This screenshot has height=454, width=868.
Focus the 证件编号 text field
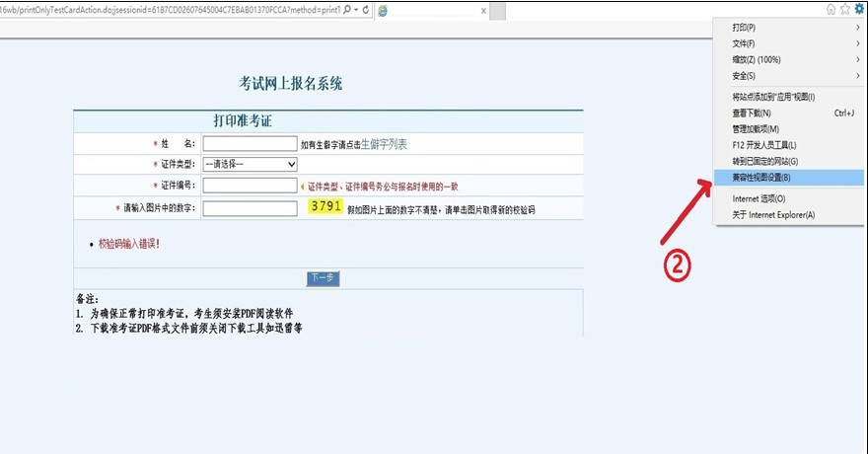(250, 186)
